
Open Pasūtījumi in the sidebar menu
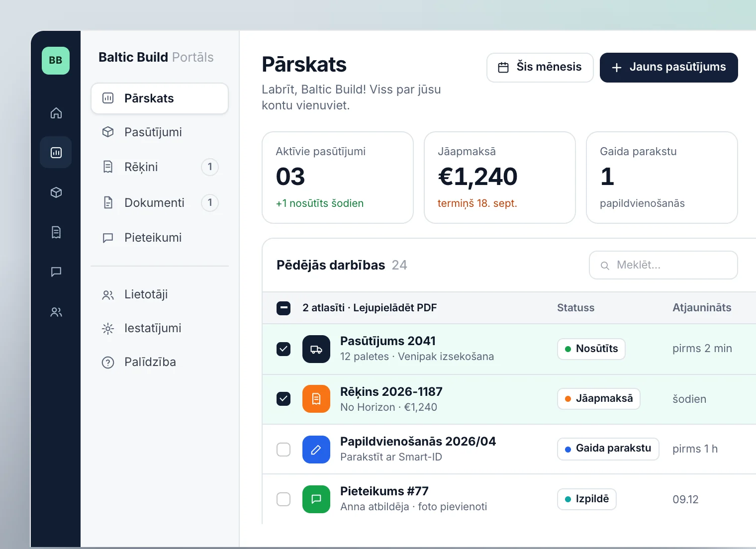[x=160, y=132]
